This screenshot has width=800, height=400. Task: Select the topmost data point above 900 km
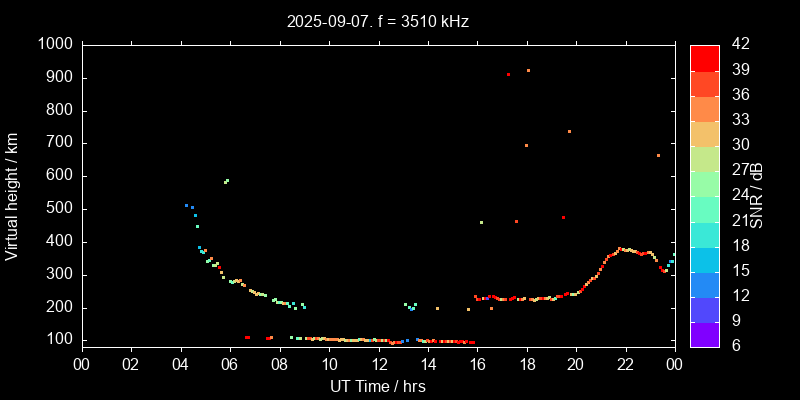528,71
